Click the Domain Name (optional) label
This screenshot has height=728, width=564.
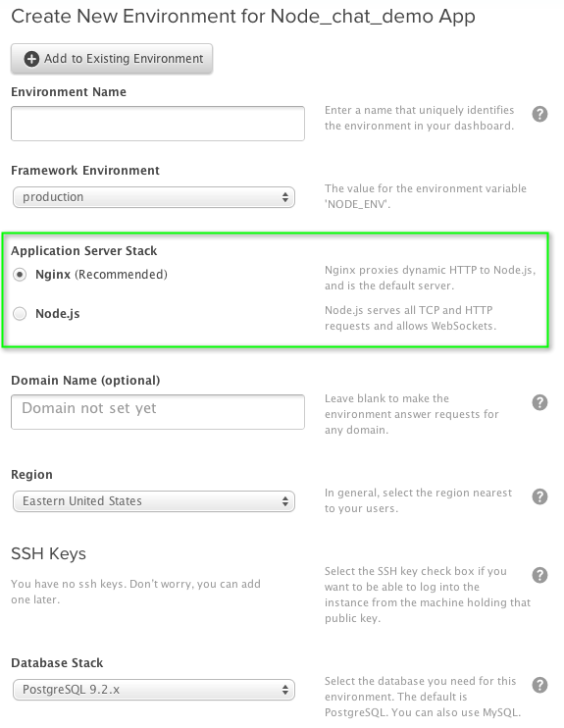[x=85, y=381]
